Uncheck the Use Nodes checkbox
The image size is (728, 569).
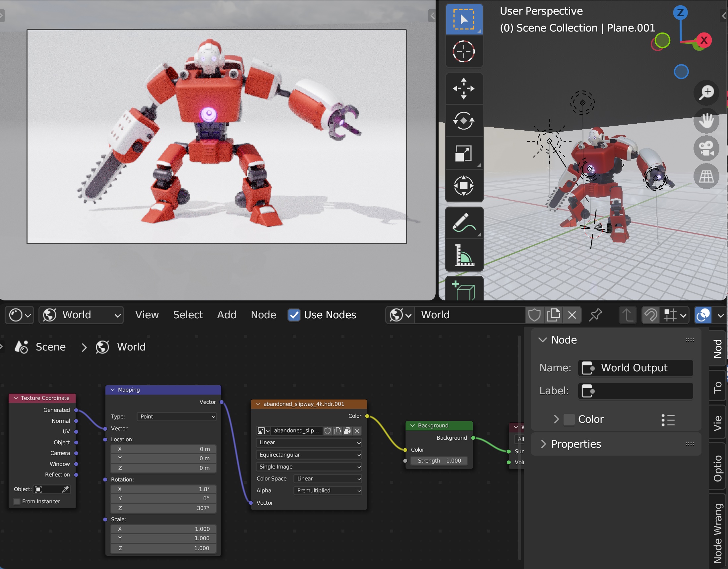click(x=294, y=315)
